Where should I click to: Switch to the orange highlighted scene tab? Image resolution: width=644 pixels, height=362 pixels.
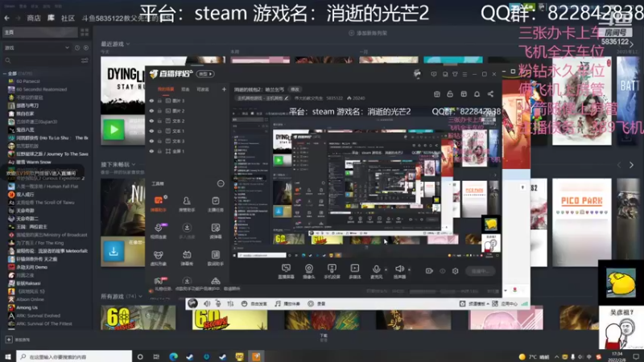click(x=166, y=89)
